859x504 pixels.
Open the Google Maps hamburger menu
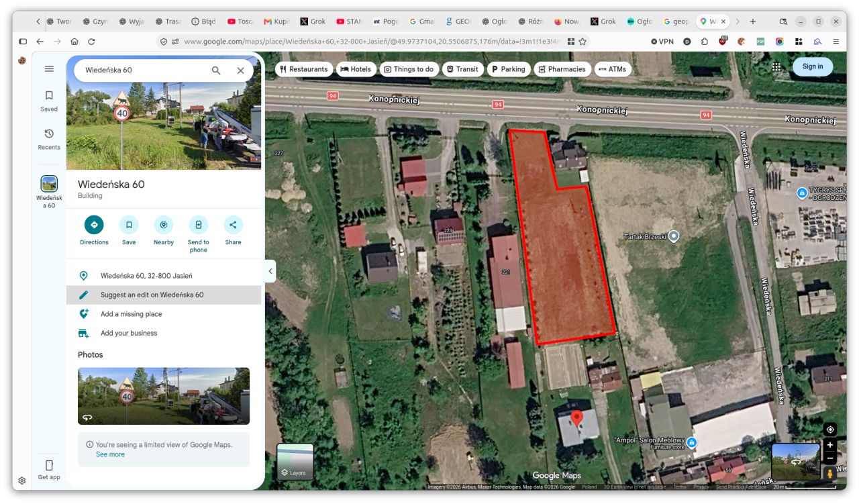point(49,69)
